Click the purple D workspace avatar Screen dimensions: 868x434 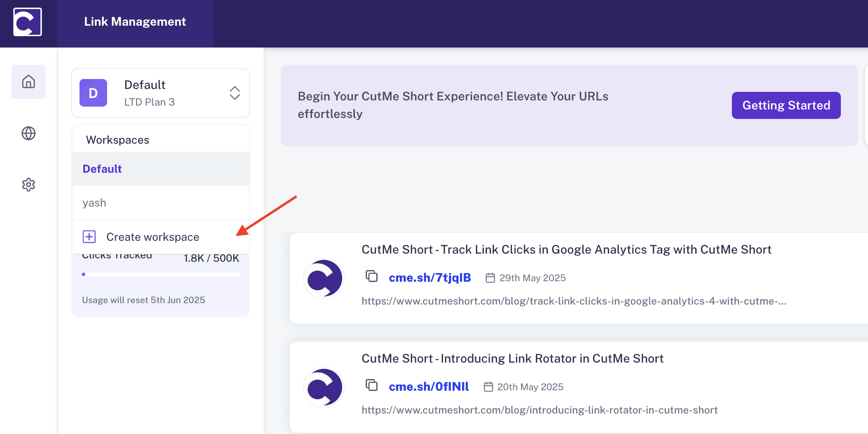pos(93,93)
